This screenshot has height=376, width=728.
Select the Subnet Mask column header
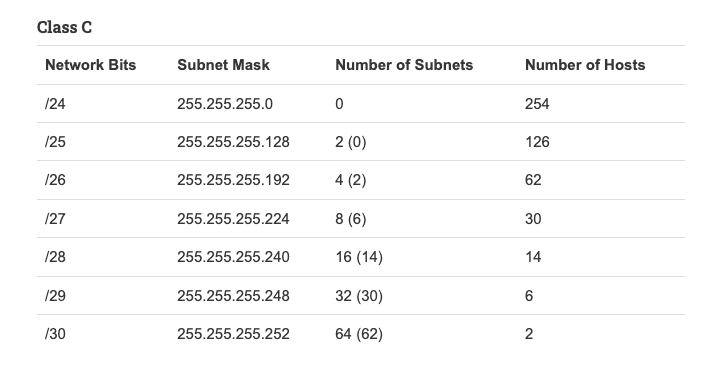click(x=223, y=65)
